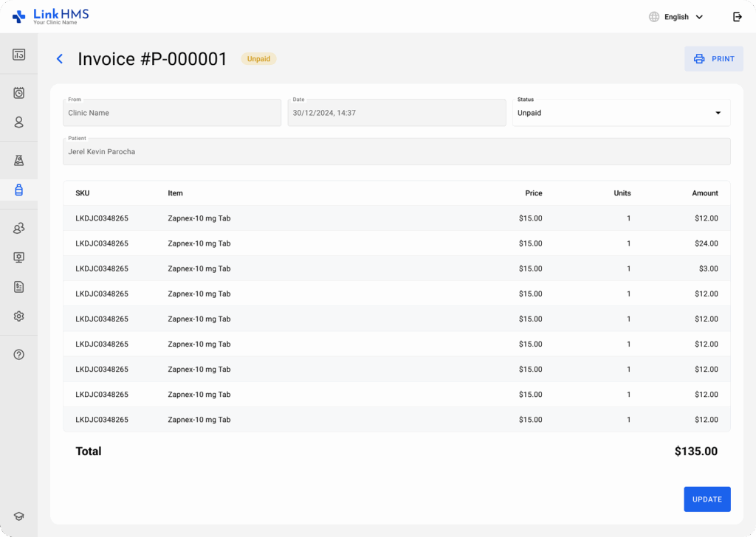This screenshot has width=756, height=537.
Task: Click the Invoice #P-000001 heading
Action: [152, 59]
